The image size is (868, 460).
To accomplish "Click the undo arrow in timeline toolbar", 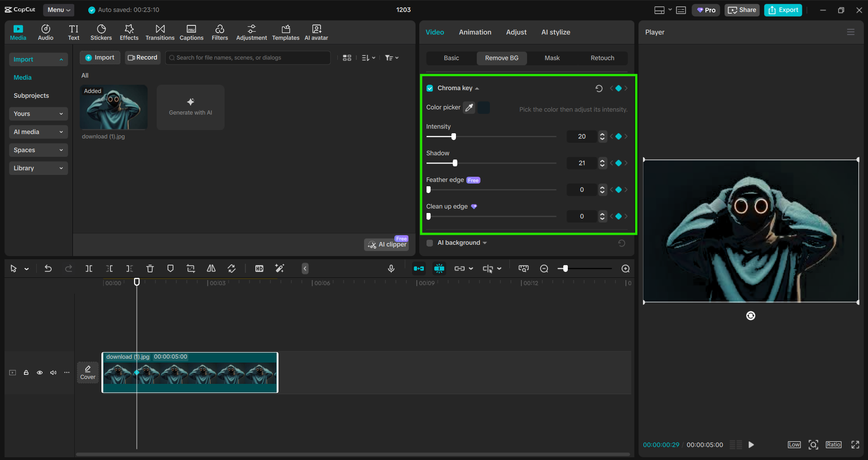I will [x=48, y=269].
